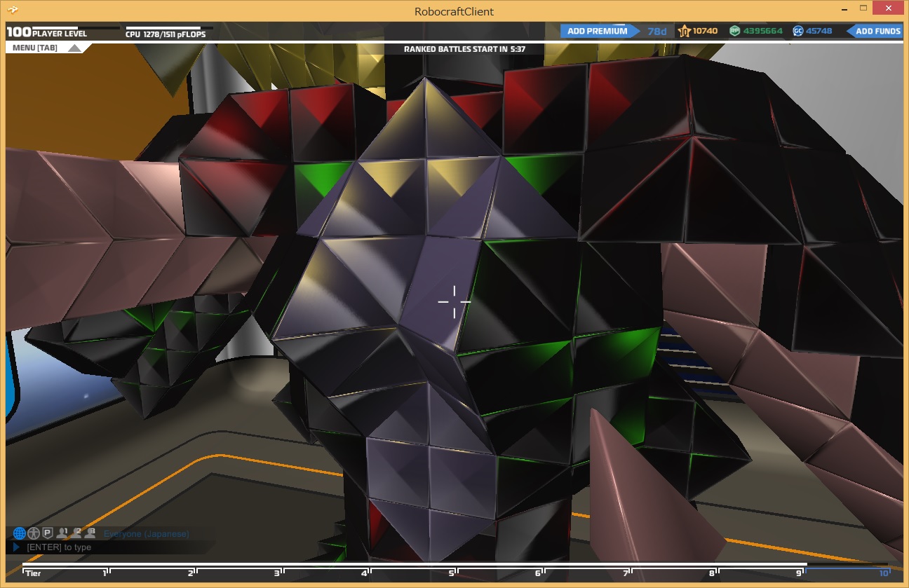This screenshot has height=588, width=909.
Task: Click the Tier 5 marker on tier bar
Action: click(x=453, y=573)
